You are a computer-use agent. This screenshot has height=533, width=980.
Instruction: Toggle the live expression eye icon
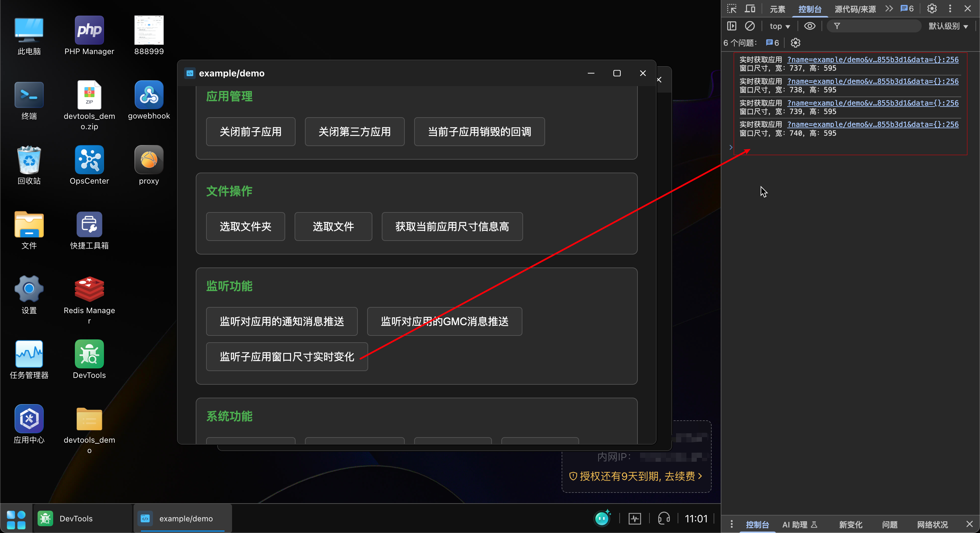[810, 26]
